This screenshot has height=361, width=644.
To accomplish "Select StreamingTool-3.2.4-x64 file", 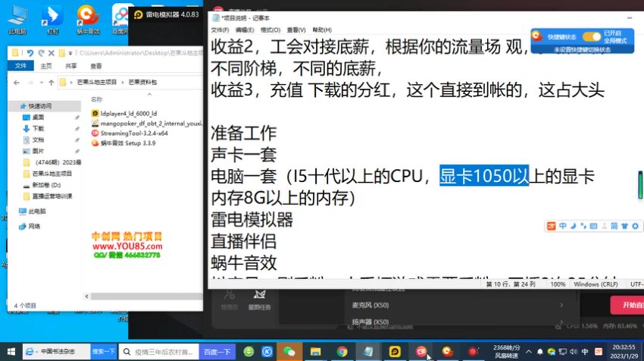I will (x=130, y=133).
